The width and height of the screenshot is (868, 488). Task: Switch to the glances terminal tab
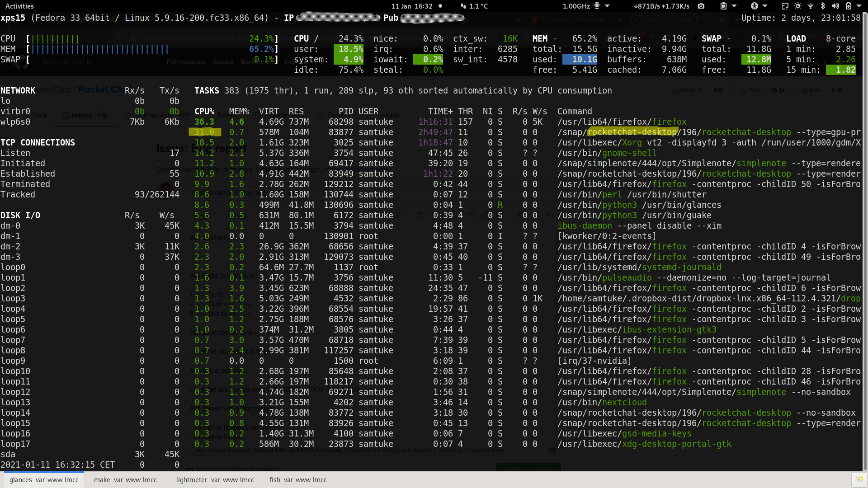point(44,480)
